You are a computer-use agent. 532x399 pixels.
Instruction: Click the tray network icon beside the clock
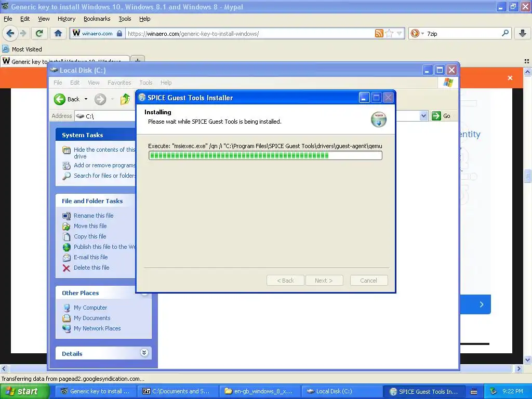[x=494, y=391]
